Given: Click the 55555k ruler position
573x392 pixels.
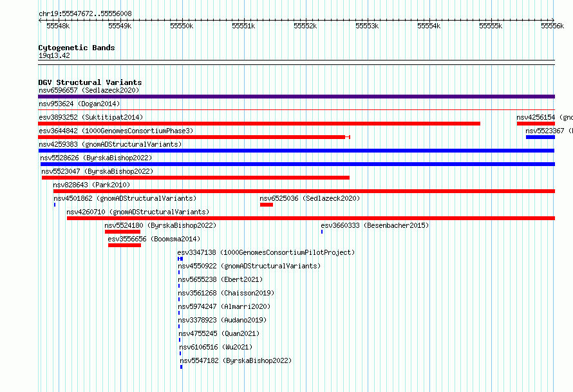Looking at the screenshot, I should coord(491,26).
